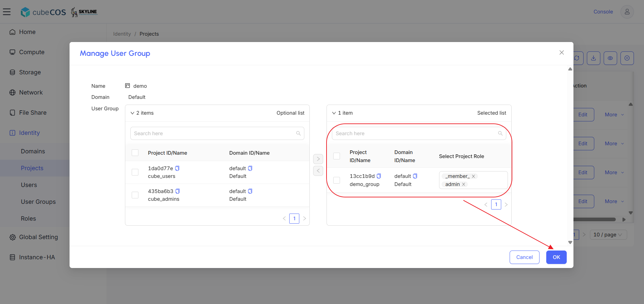This screenshot has width=644, height=304.
Task: Copy project ID 13cc1b9d
Action: pos(379,176)
